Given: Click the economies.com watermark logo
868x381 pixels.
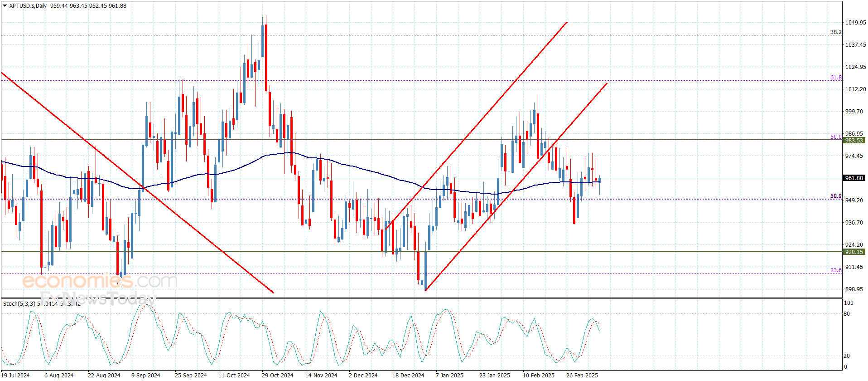Looking at the screenshot, I should tap(100, 281).
